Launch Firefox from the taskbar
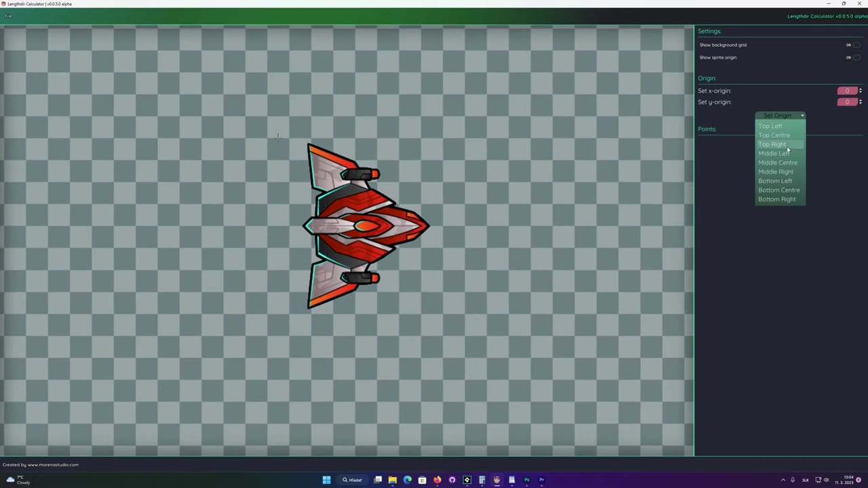Viewport: 868px width, 488px height. click(437, 480)
